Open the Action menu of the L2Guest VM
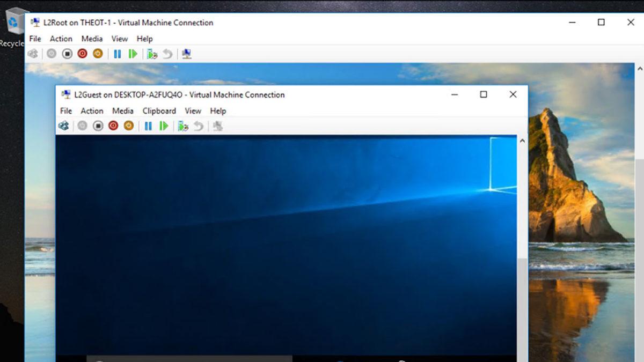Screen dimensions: 644x362 [92, 111]
